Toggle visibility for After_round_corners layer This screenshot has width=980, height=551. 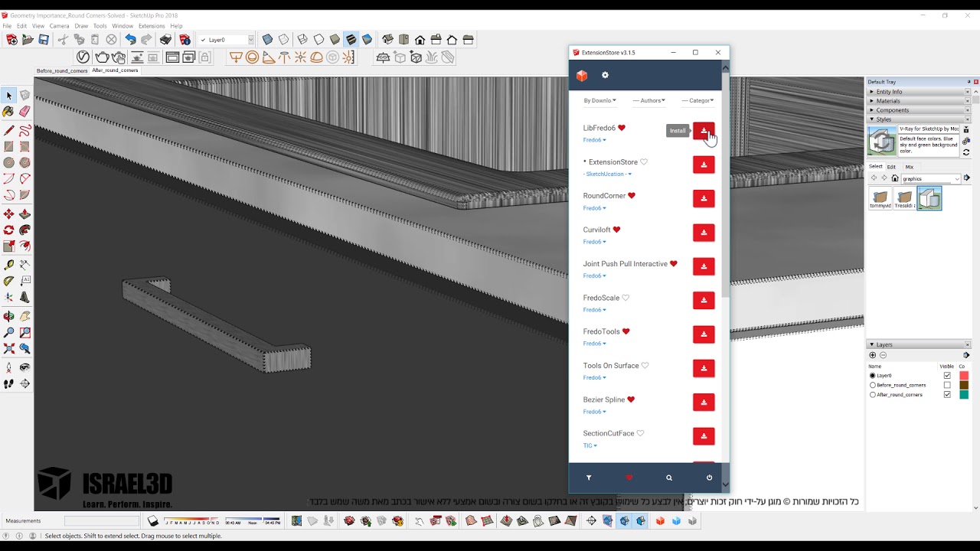[x=947, y=395]
